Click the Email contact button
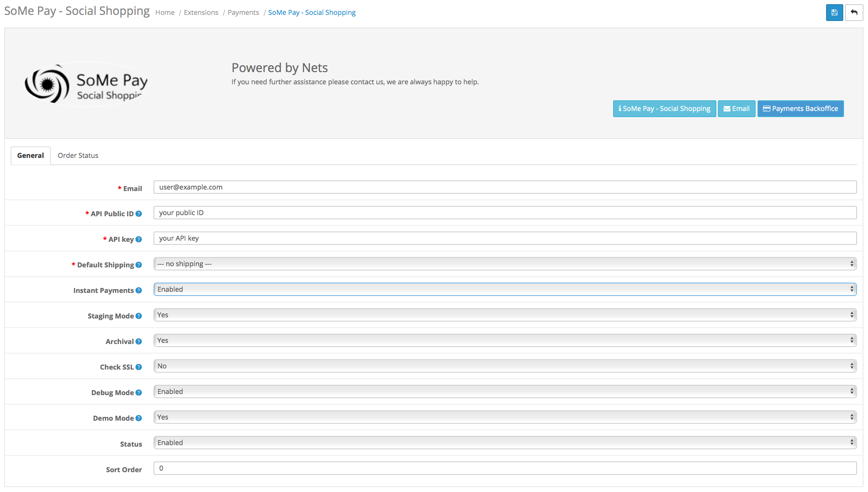 736,109
